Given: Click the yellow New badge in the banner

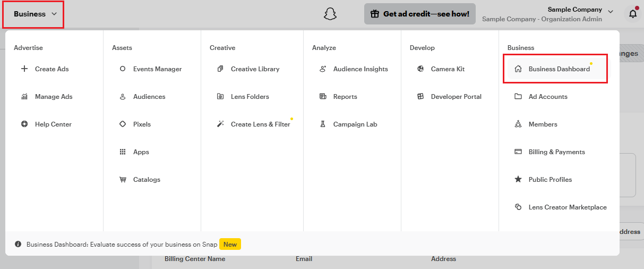Looking at the screenshot, I should coord(230,245).
